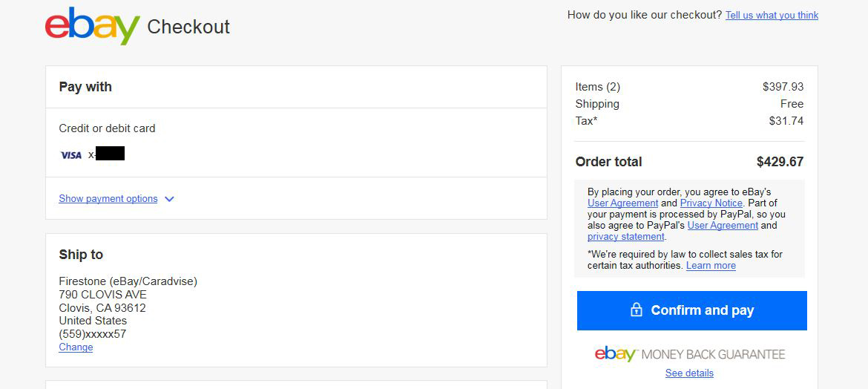This screenshot has width=868, height=389.
Task: See details of Money Back Guarantee
Action: point(689,373)
